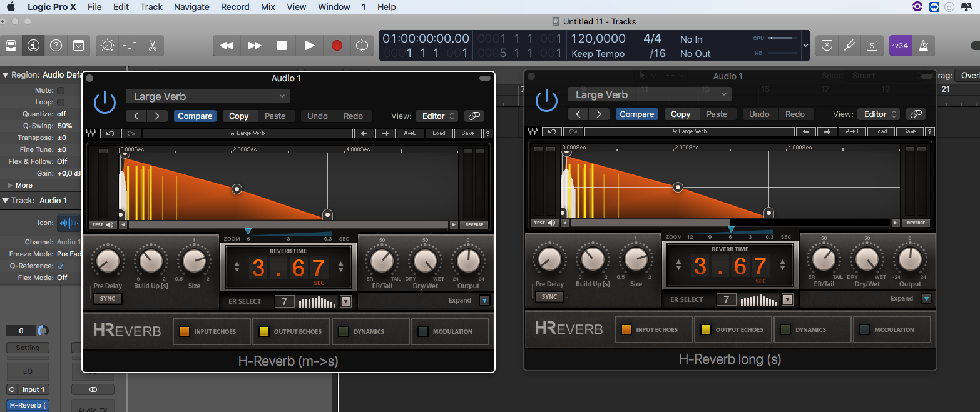Go to next preset in right plugin
980x412 pixels.
click(599, 114)
